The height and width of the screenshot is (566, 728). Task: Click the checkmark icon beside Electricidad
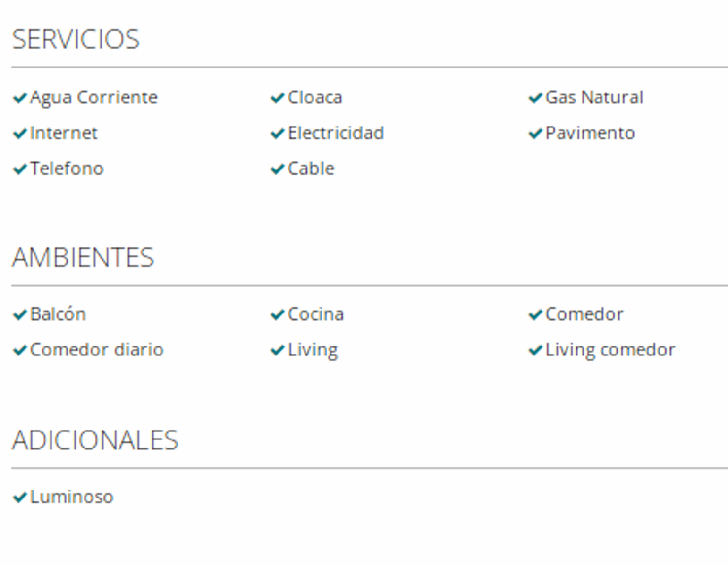point(278,134)
